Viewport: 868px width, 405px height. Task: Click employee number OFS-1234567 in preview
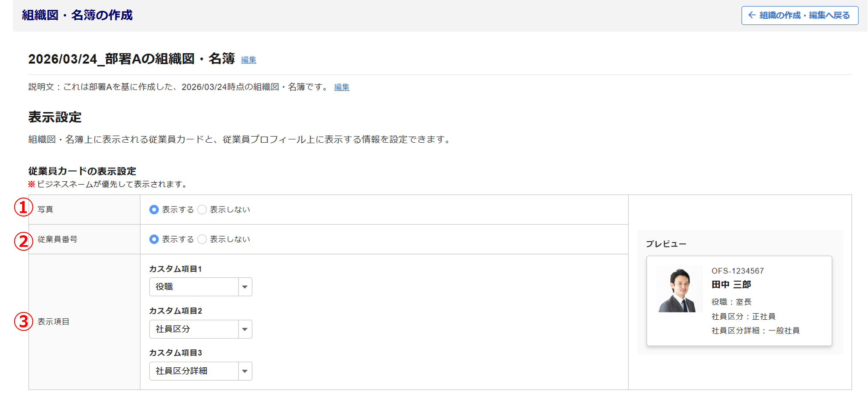(737, 271)
